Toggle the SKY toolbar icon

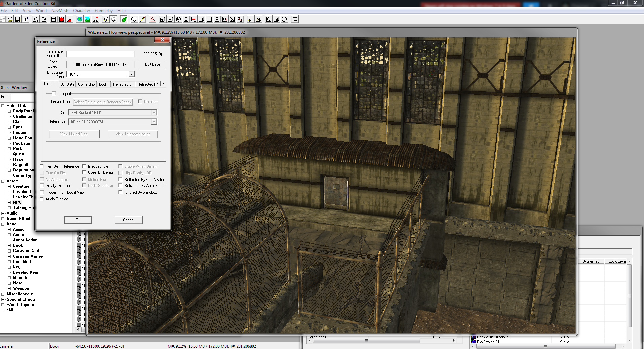[114, 20]
